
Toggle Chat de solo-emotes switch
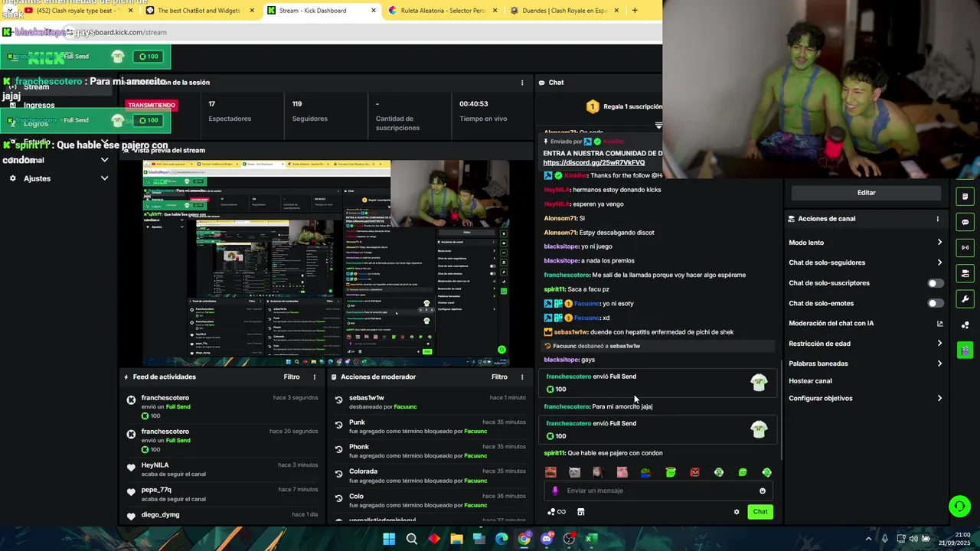coord(935,304)
